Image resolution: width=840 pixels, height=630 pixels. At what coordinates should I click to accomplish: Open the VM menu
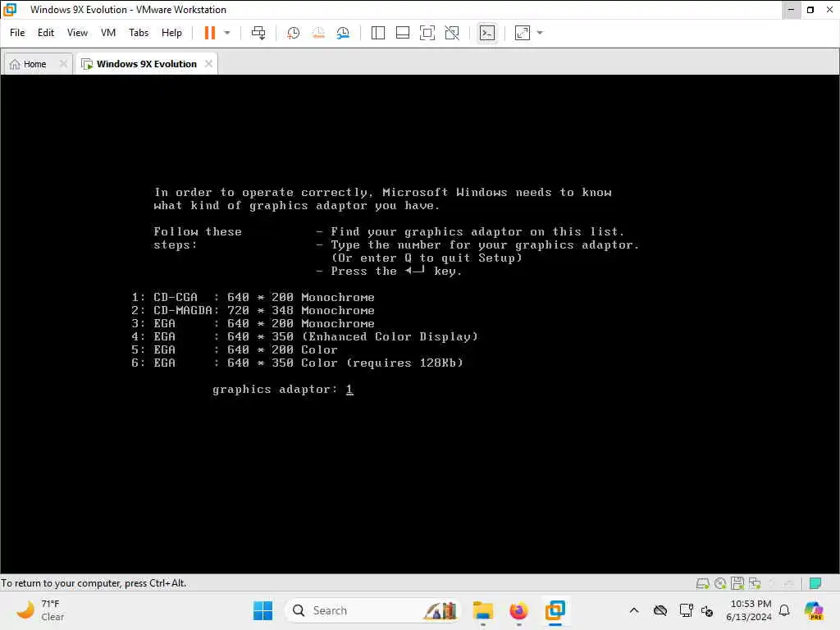(108, 33)
